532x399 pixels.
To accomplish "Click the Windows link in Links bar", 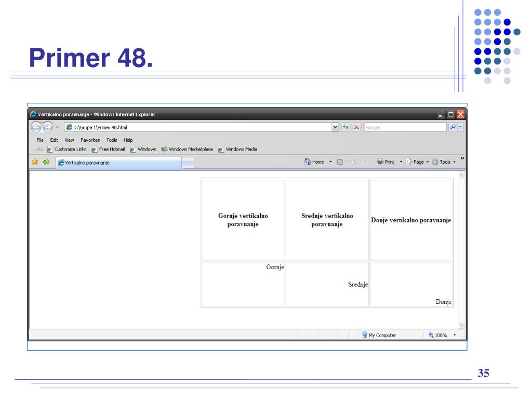I will click(x=143, y=149).
